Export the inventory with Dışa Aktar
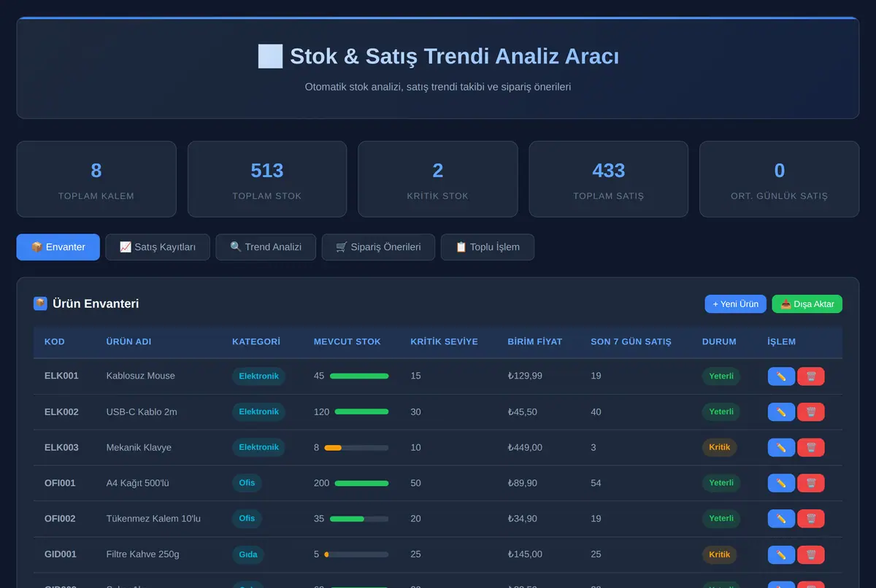The height and width of the screenshot is (588, 876). point(807,304)
